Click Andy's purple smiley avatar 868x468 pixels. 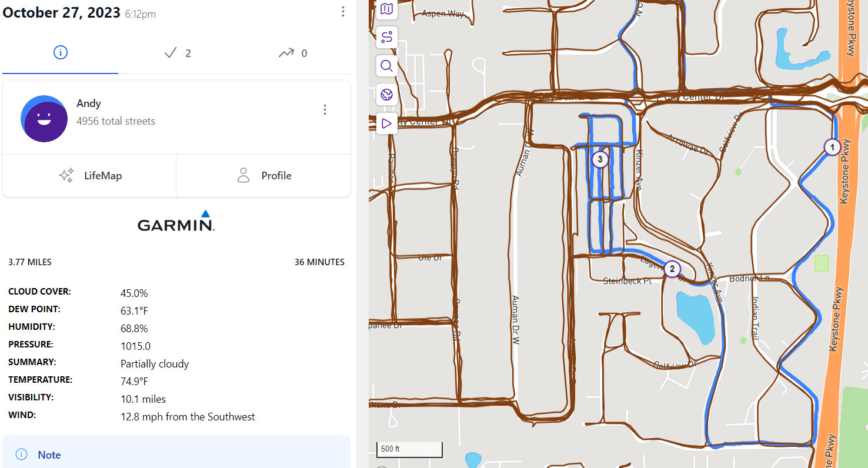point(44,119)
